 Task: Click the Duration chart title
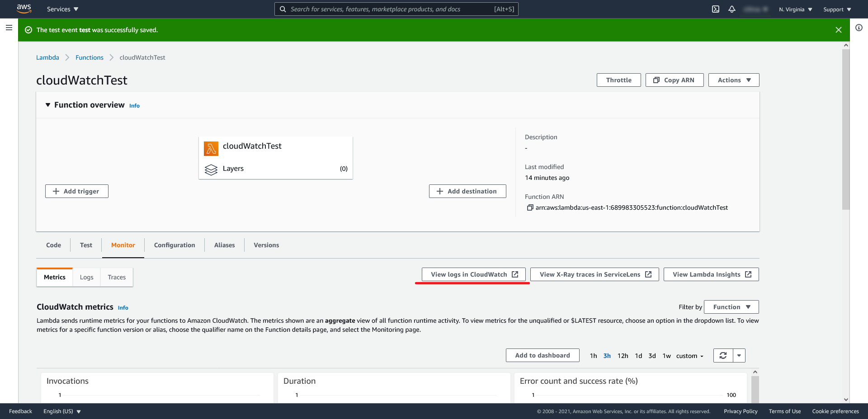(299, 381)
